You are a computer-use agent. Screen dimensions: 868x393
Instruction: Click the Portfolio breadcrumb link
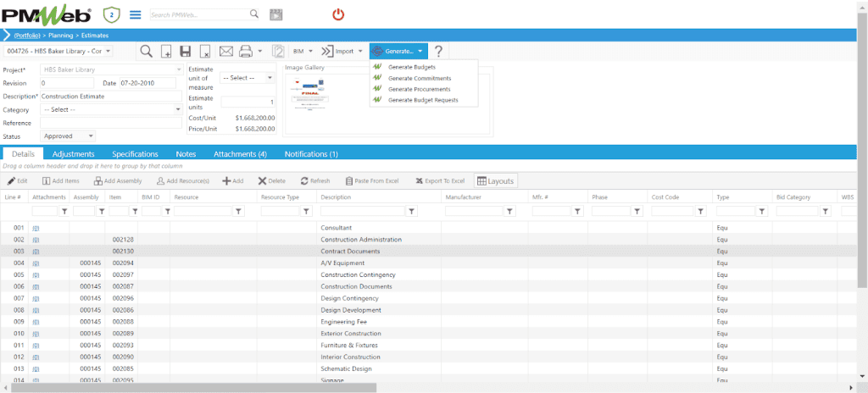[30, 36]
